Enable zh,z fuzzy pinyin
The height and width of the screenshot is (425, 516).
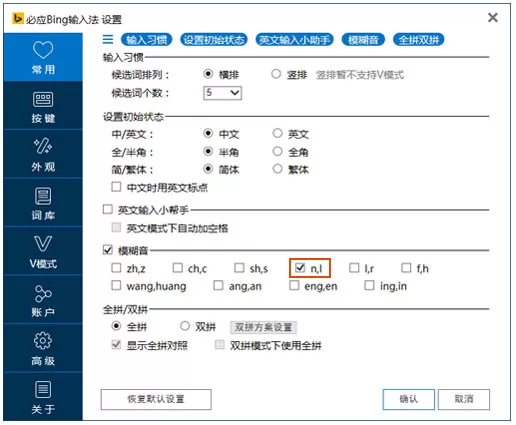click(x=116, y=268)
